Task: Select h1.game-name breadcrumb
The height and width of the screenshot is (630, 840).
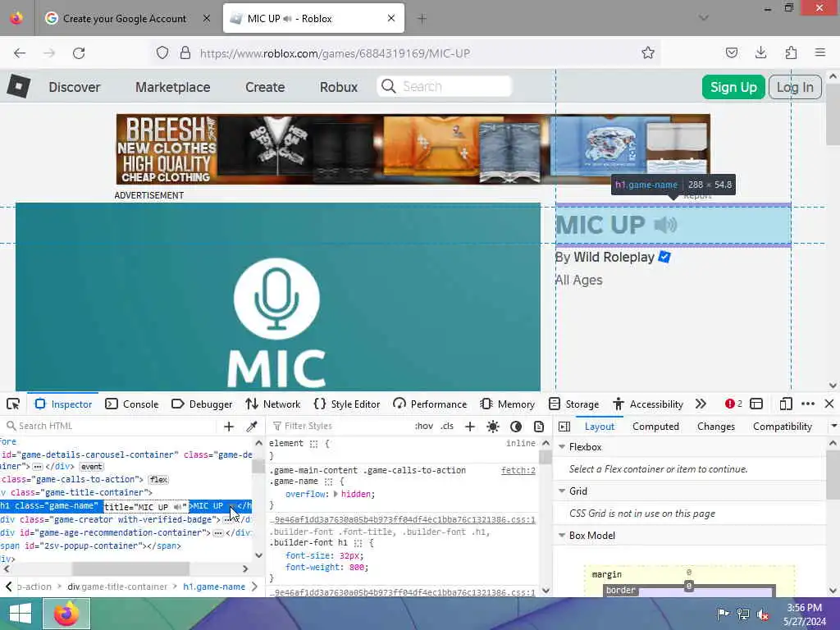Action: point(214,587)
